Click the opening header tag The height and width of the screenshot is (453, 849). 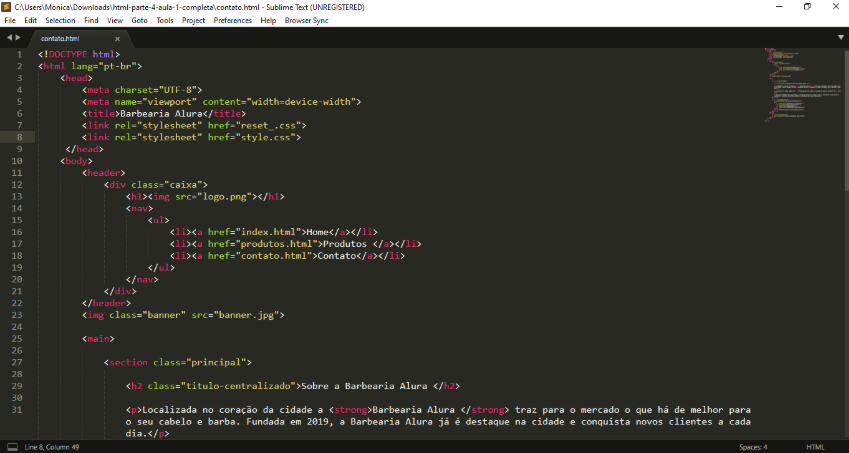point(104,173)
